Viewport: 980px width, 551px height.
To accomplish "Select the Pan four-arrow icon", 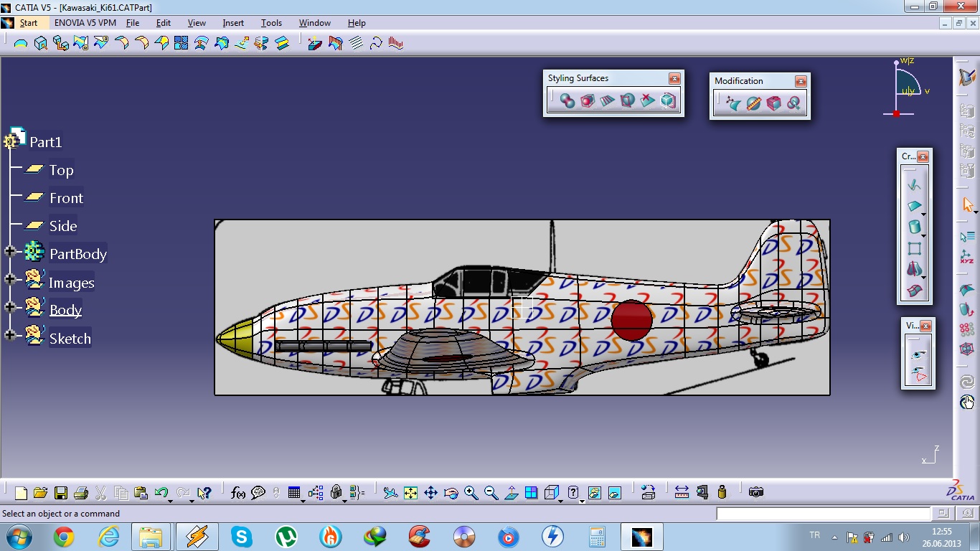I will point(430,493).
